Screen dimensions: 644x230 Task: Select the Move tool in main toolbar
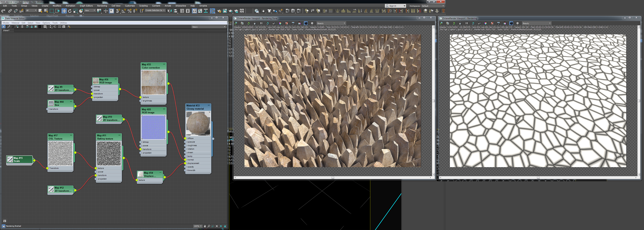pyautogui.click(x=64, y=11)
